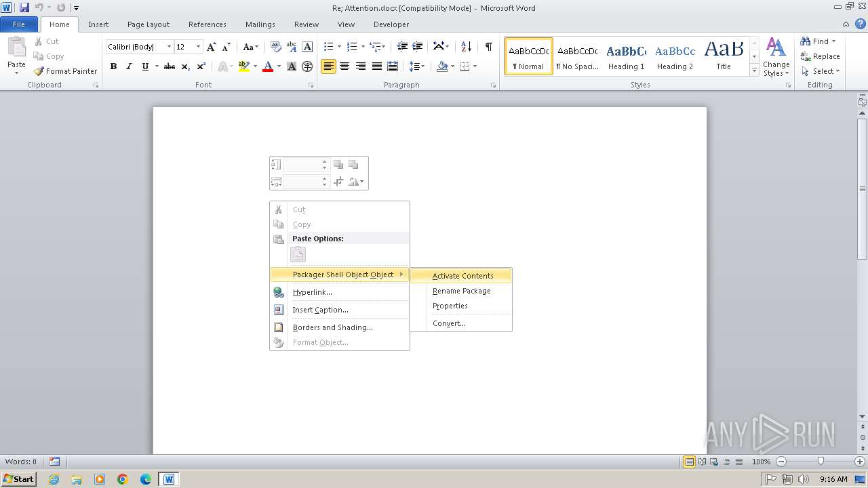Click the Clear Formatting icon
Image resolution: width=868 pixels, height=488 pixels.
click(275, 47)
